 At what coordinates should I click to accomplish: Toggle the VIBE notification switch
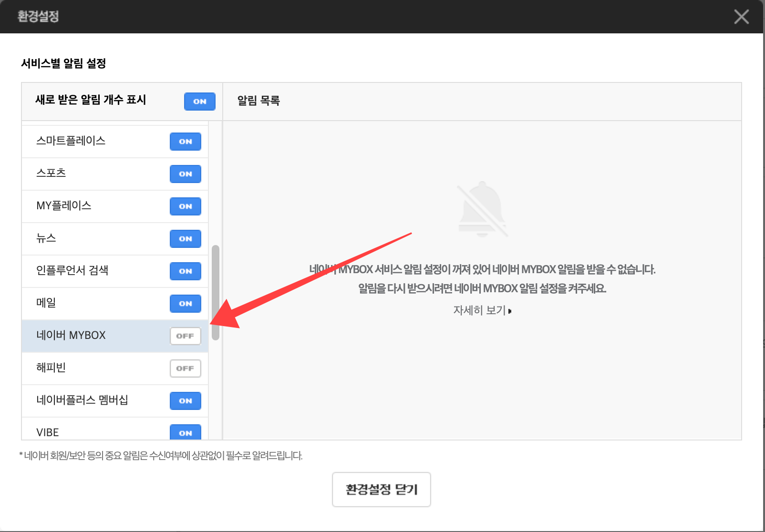(186, 432)
